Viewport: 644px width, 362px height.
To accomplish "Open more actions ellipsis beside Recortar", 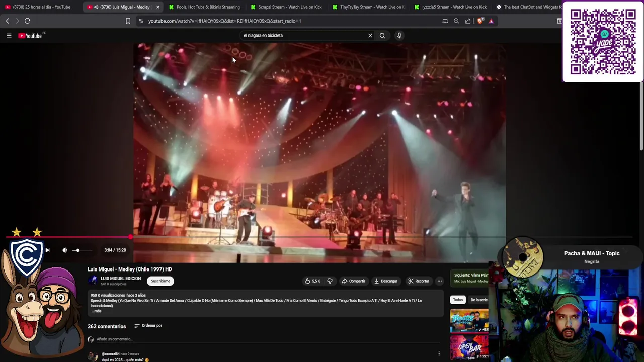I will click(x=439, y=281).
